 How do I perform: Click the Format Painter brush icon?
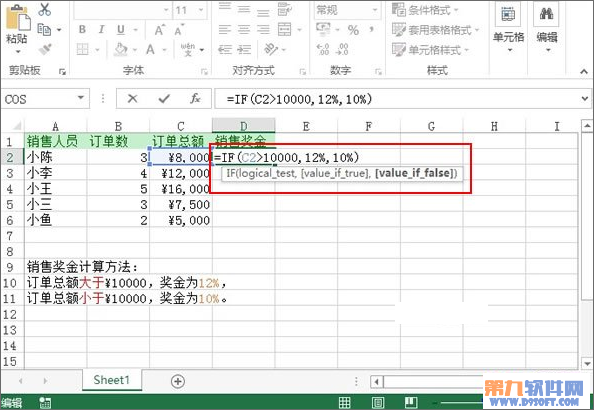coord(45,49)
